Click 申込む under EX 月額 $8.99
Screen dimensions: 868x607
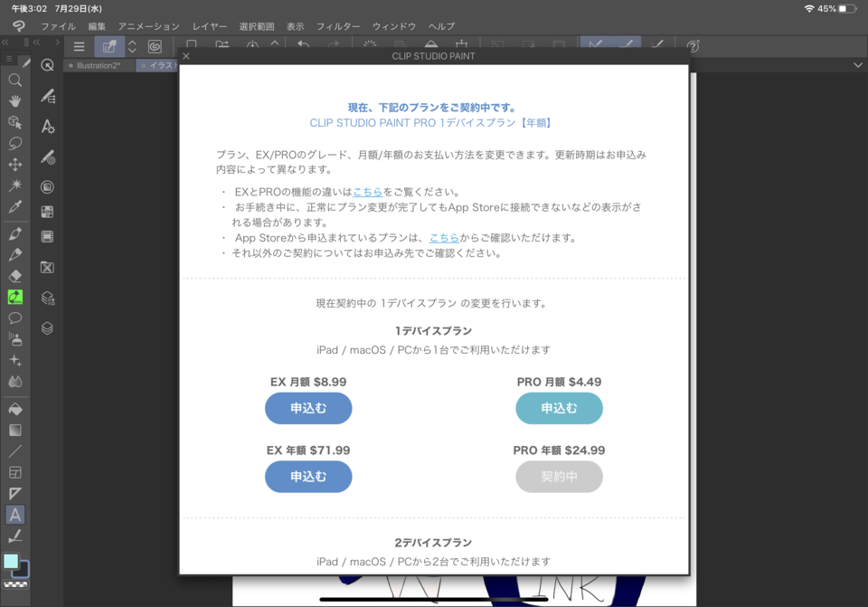pos(308,408)
